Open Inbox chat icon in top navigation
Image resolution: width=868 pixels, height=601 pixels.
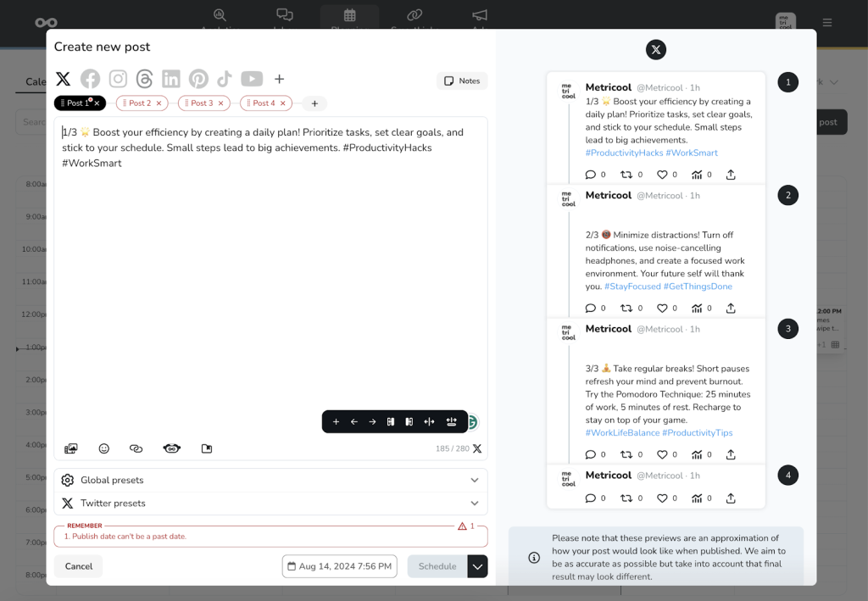click(x=285, y=19)
